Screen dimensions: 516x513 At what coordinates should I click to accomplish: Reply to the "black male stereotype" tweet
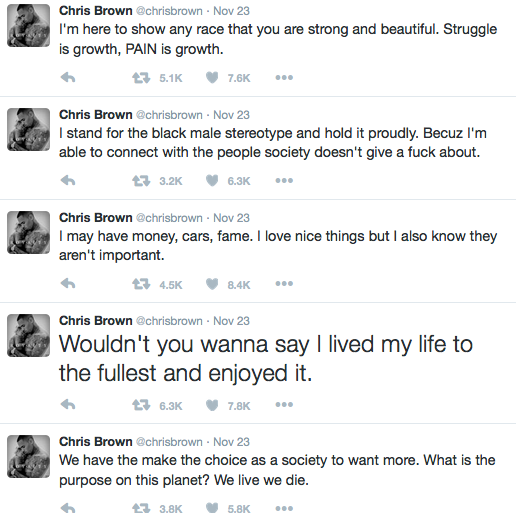pos(68,181)
